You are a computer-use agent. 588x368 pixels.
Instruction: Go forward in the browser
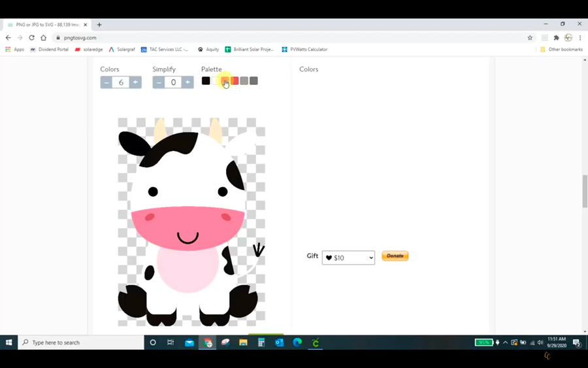(20, 37)
